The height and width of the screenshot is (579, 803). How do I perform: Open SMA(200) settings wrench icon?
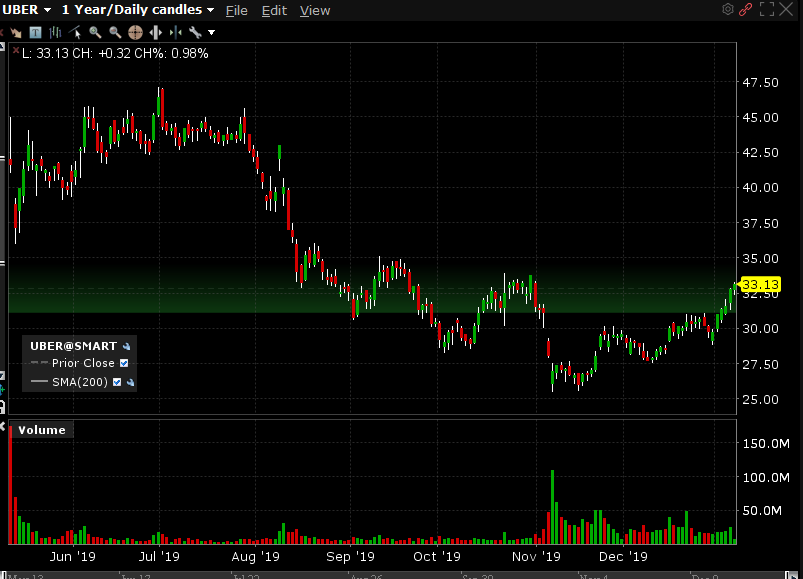pos(130,382)
